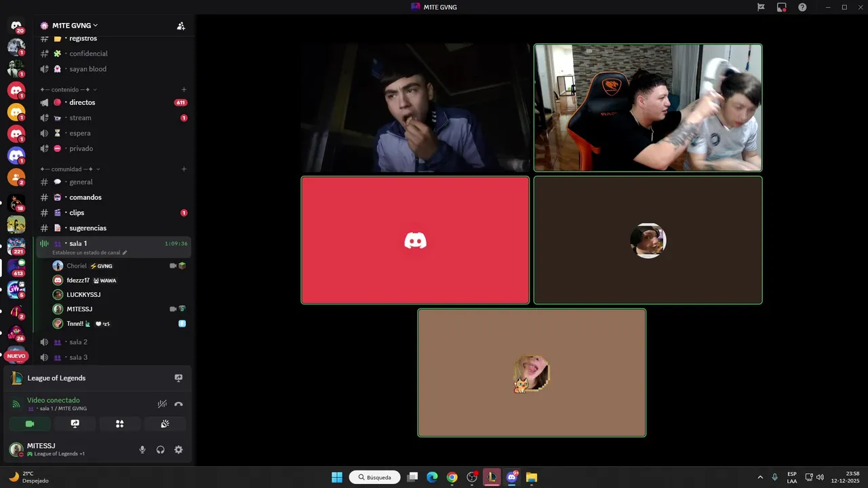
Task: Click the League of Legends taskbar icon
Action: click(492, 477)
